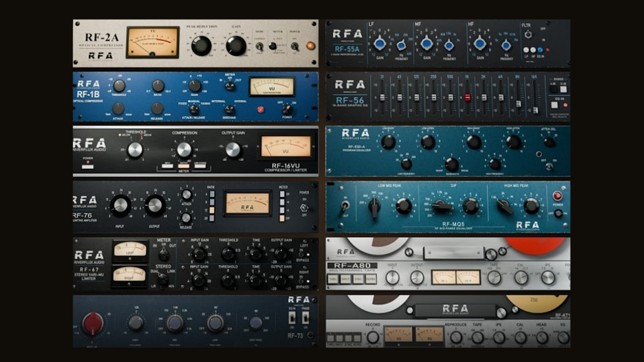Viewport: 644px width, 362px height.
Task: Click the RF-76 Attack knob
Action: 186,195
